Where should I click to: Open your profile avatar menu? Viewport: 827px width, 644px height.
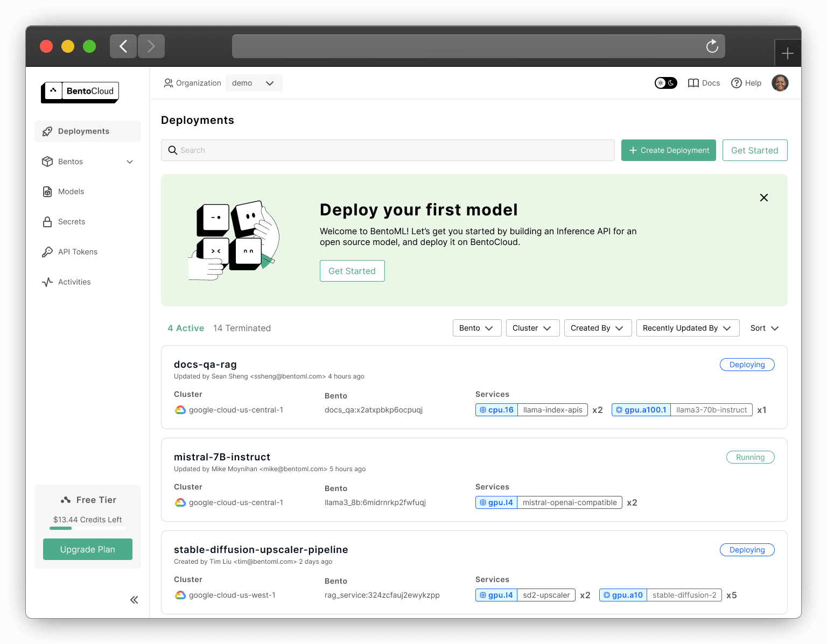click(x=780, y=83)
